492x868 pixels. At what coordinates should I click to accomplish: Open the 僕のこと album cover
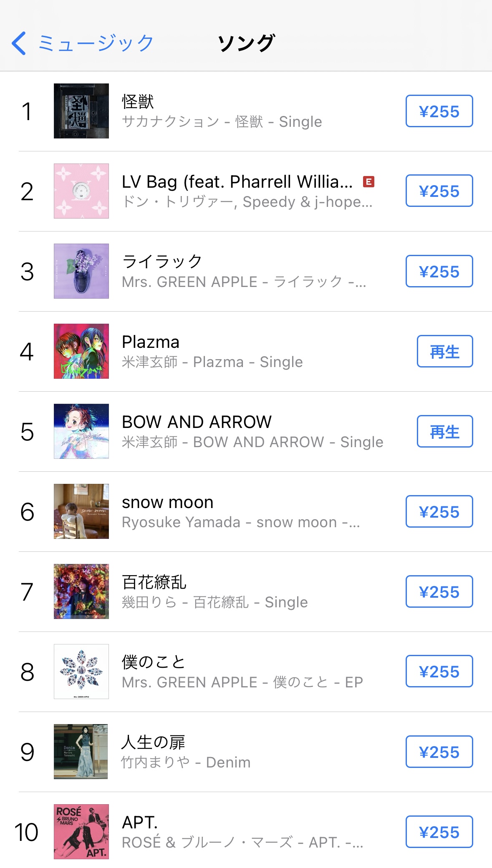[81, 672]
